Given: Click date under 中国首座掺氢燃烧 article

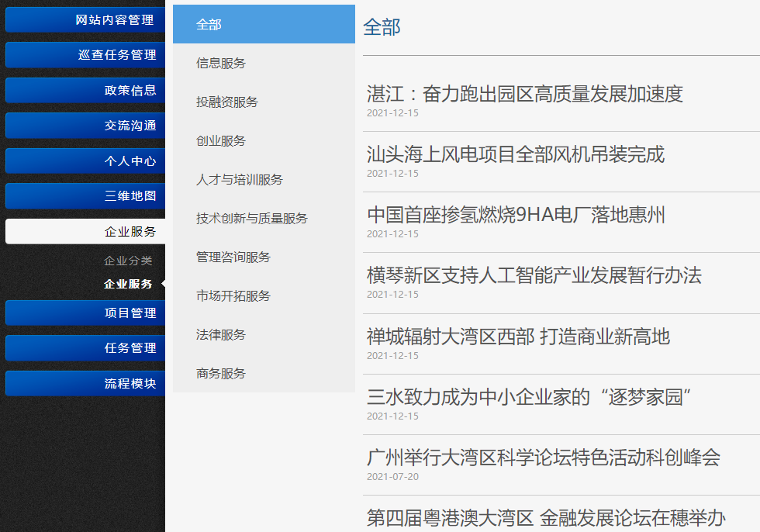Looking at the screenshot, I should 392,234.
